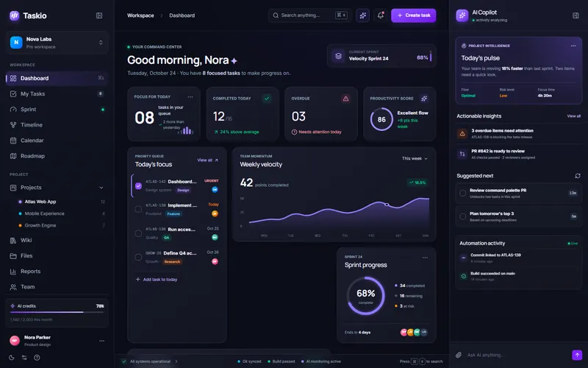
Task: Open Sprint page in sidebar
Action: coord(57,109)
